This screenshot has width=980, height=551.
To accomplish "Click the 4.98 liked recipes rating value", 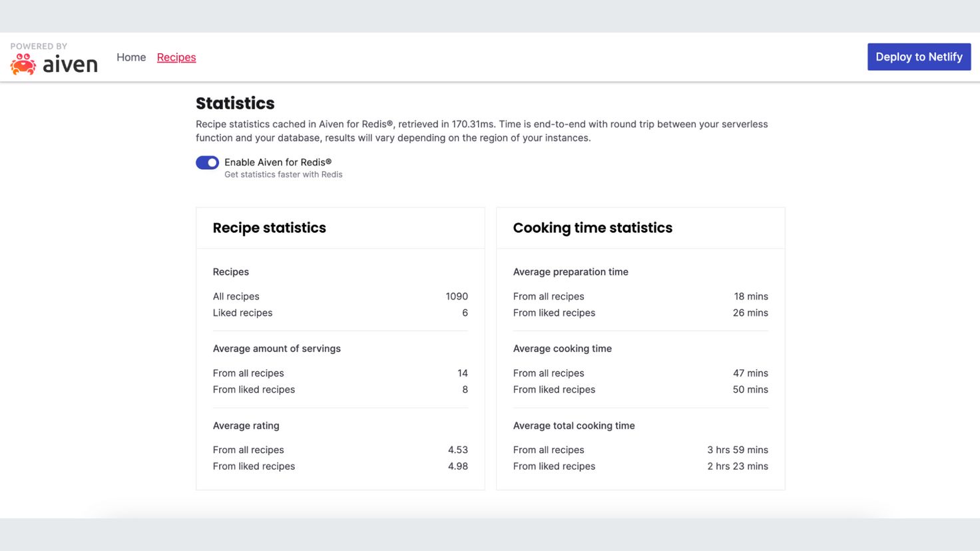I will (458, 466).
